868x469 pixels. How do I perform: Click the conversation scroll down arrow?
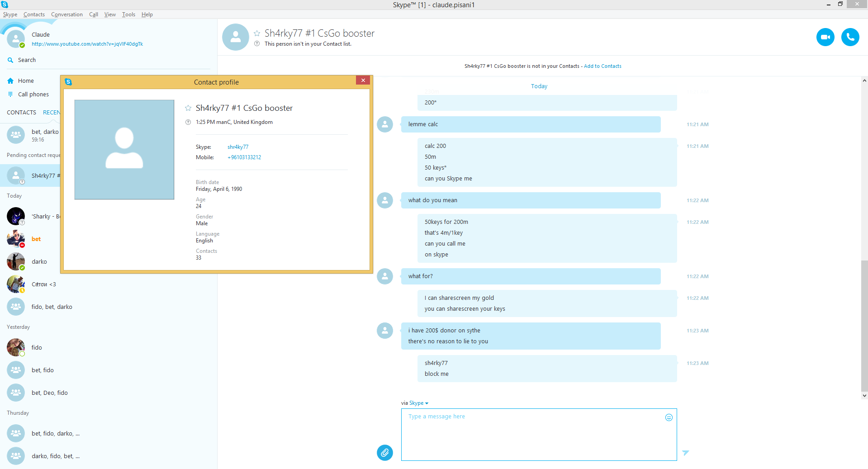tap(864, 396)
